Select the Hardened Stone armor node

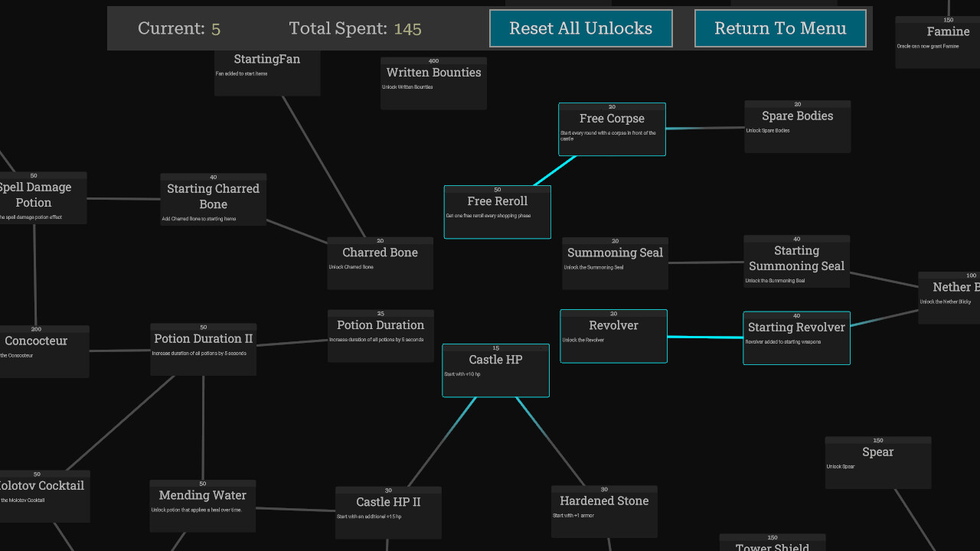604,511
